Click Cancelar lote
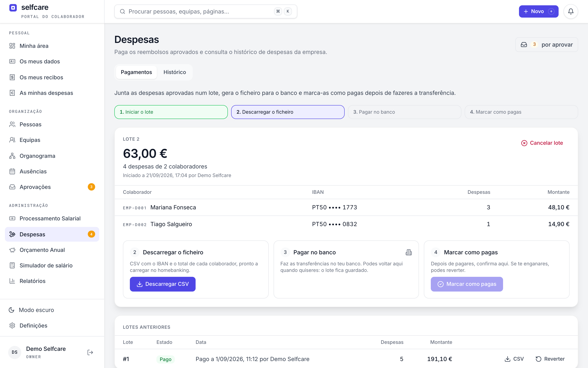588x368 pixels. point(542,143)
